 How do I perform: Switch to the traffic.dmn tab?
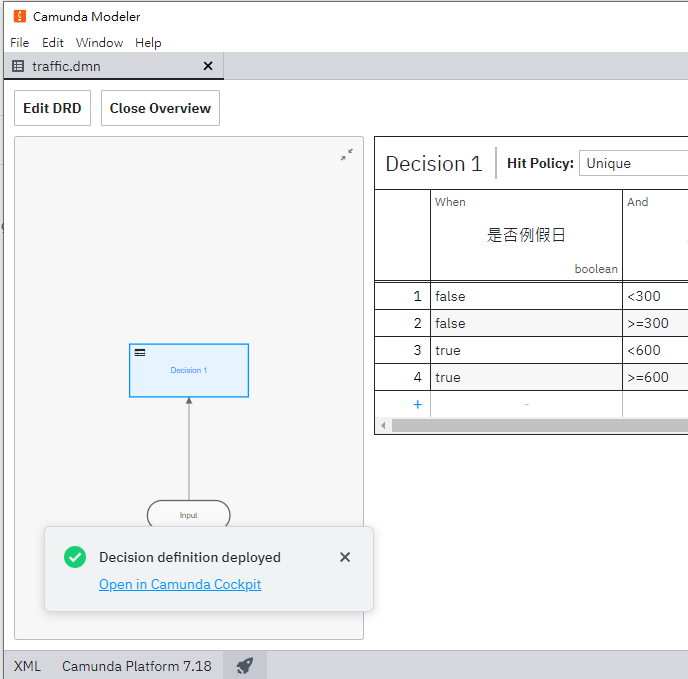(114, 66)
